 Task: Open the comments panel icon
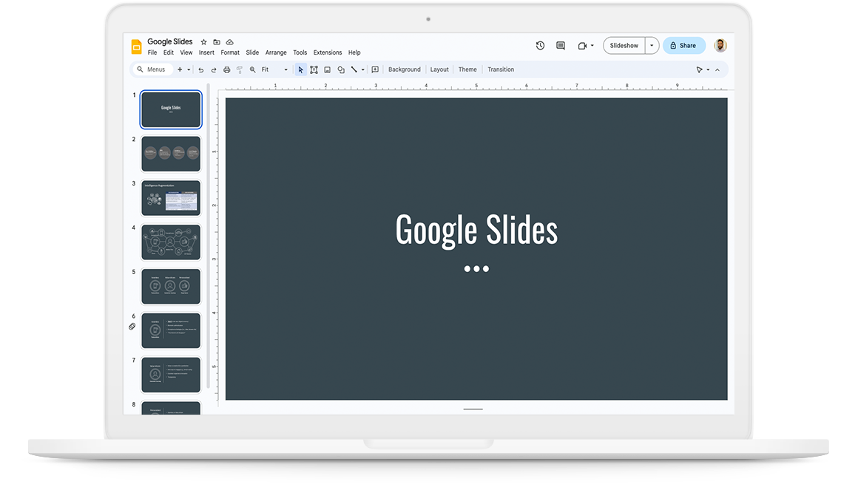[561, 46]
